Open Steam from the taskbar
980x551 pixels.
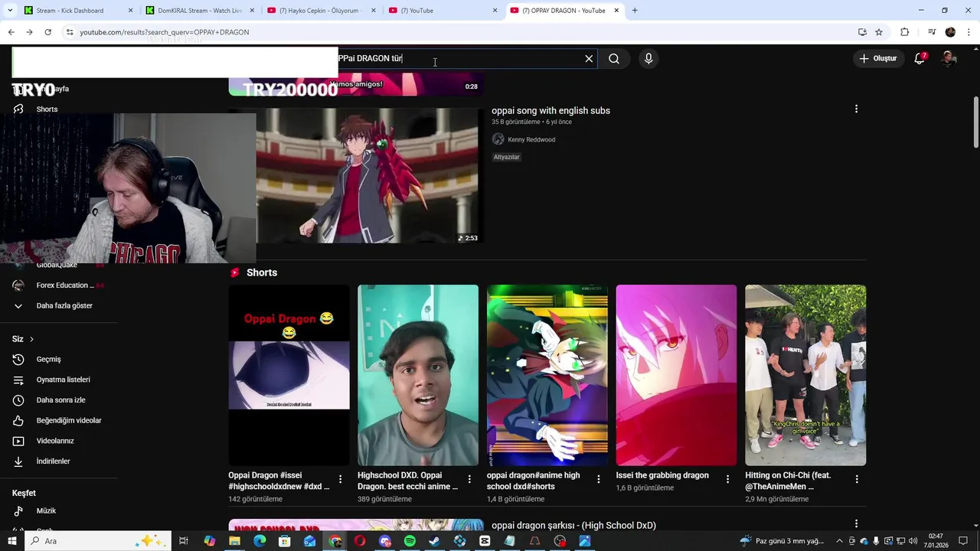coord(435,541)
